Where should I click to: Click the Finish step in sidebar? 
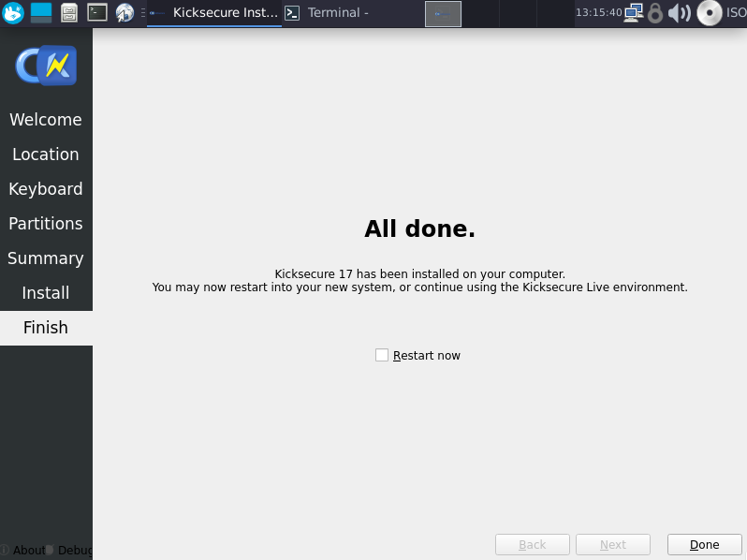pyautogui.click(x=46, y=328)
